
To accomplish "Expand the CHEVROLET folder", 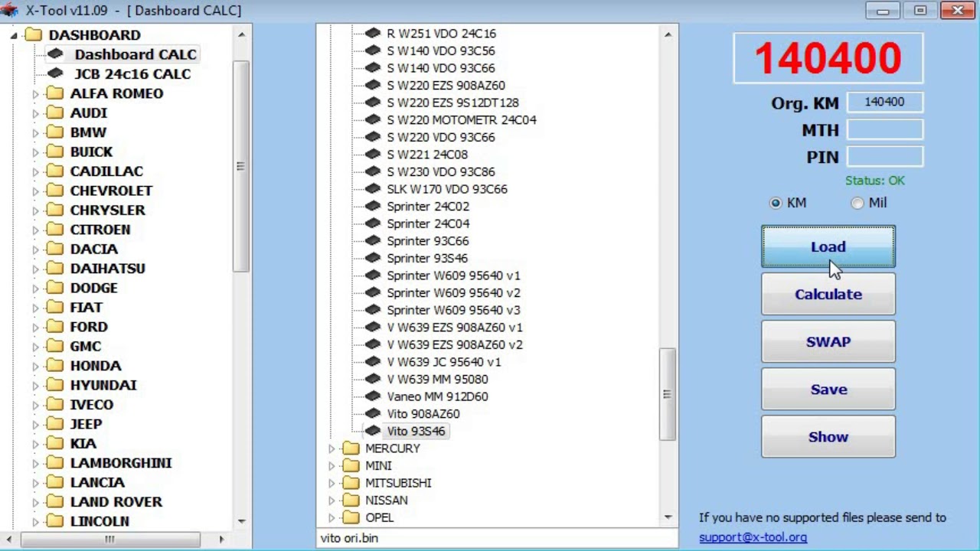I will pyautogui.click(x=35, y=191).
